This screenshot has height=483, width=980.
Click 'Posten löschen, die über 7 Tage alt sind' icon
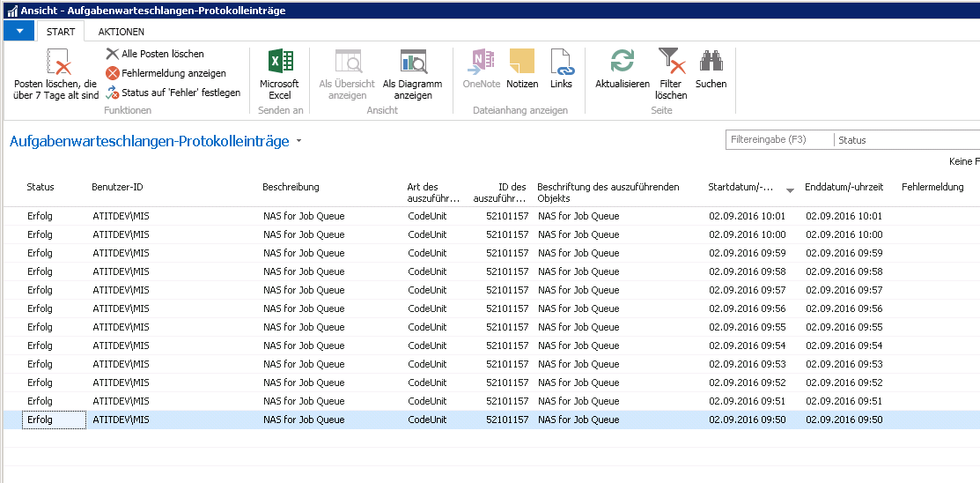(55, 63)
